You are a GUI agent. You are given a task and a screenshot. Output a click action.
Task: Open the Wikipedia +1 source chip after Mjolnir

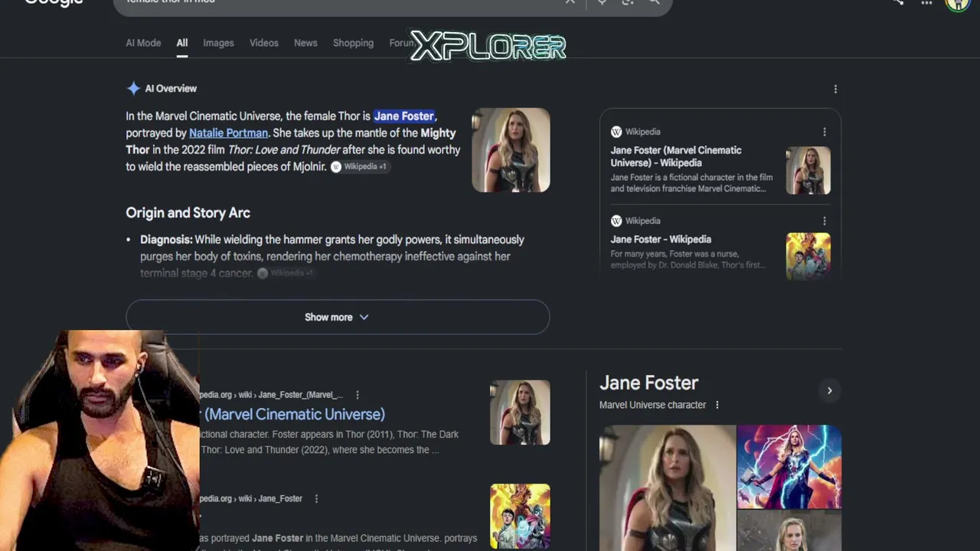coord(359,167)
